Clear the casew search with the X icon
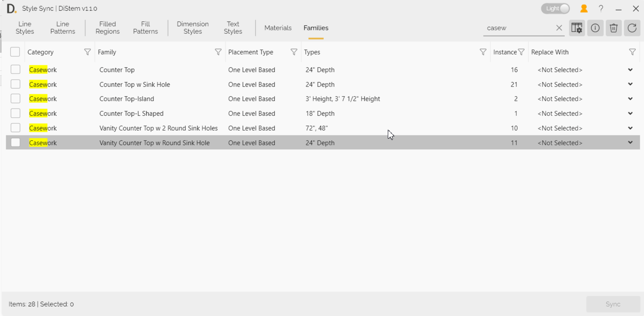Image resolution: width=644 pixels, height=316 pixels. click(x=559, y=28)
